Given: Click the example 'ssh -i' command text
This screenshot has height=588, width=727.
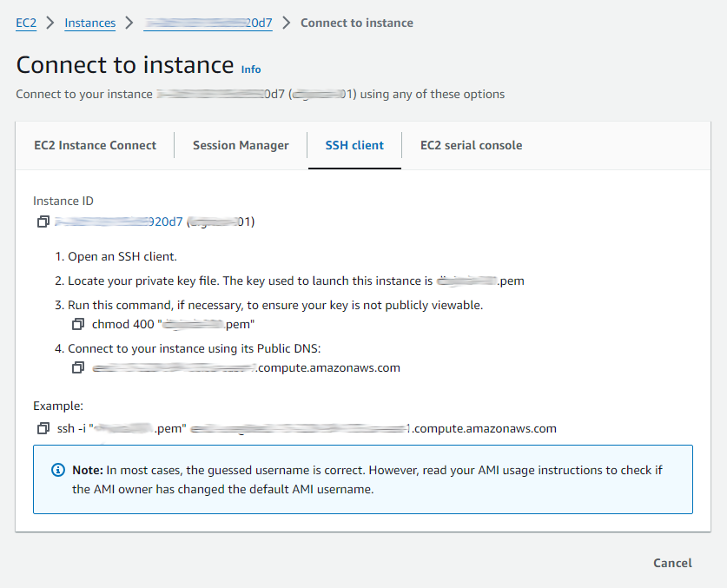Looking at the screenshot, I should [x=307, y=428].
